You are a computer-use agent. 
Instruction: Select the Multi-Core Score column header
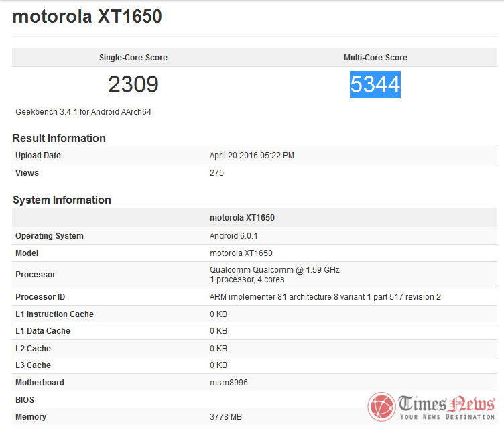point(375,58)
